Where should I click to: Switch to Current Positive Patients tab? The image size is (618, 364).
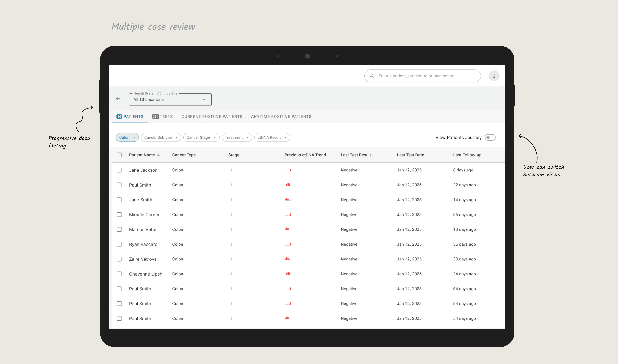tap(212, 116)
